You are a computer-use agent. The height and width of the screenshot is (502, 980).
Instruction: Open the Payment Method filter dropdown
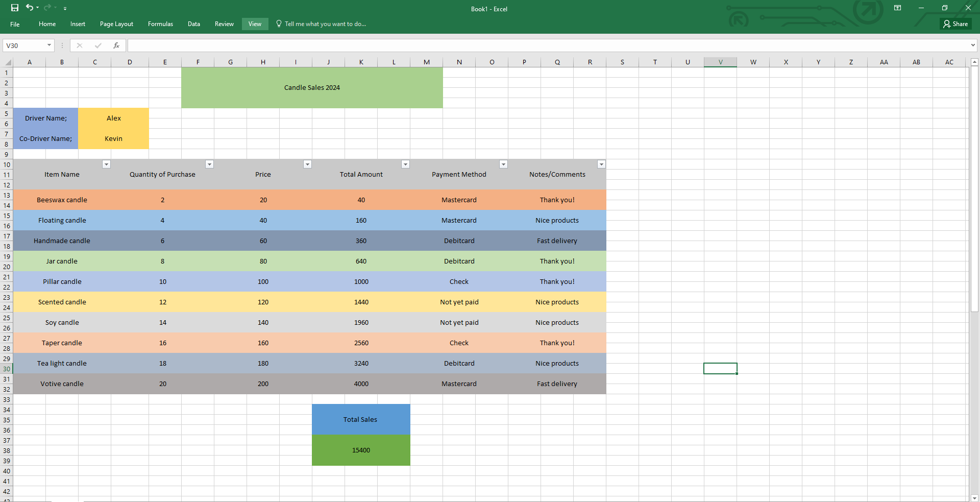tap(503, 164)
